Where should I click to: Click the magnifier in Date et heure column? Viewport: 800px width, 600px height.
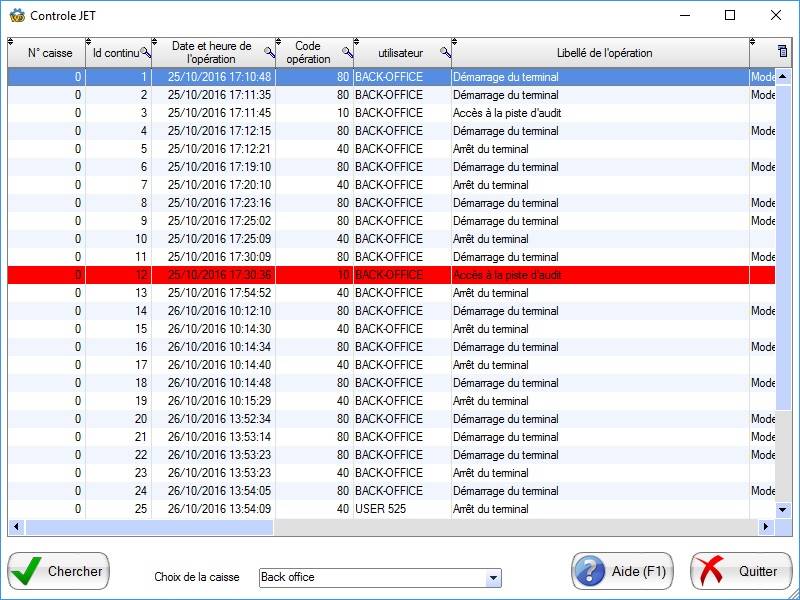pos(269,52)
